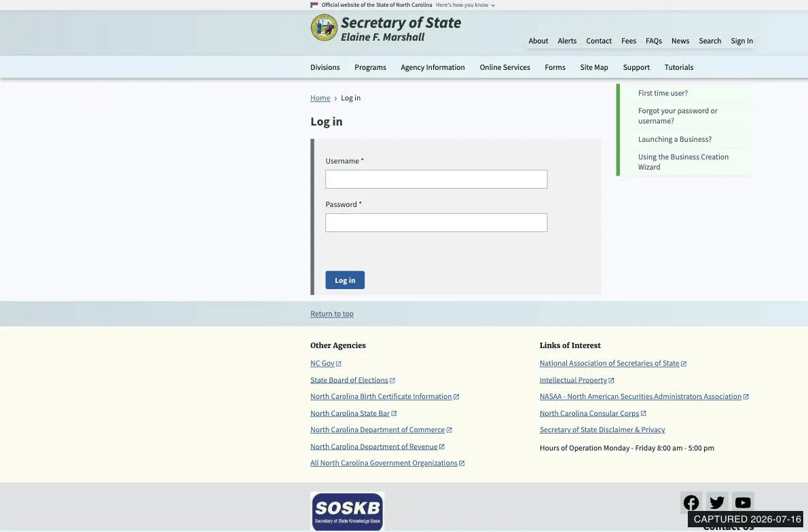Click the North Carolina flag icon in banner
The width and height of the screenshot is (808, 532).
tap(314, 5)
